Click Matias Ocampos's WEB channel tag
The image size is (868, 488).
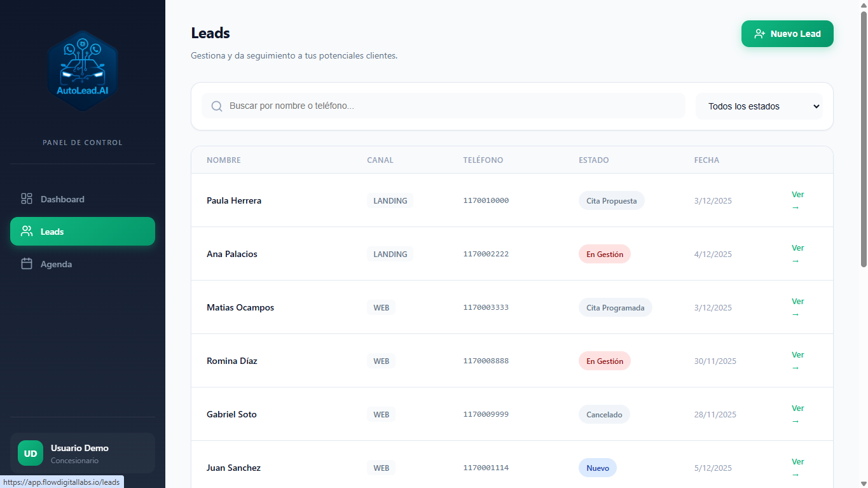point(382,307)
